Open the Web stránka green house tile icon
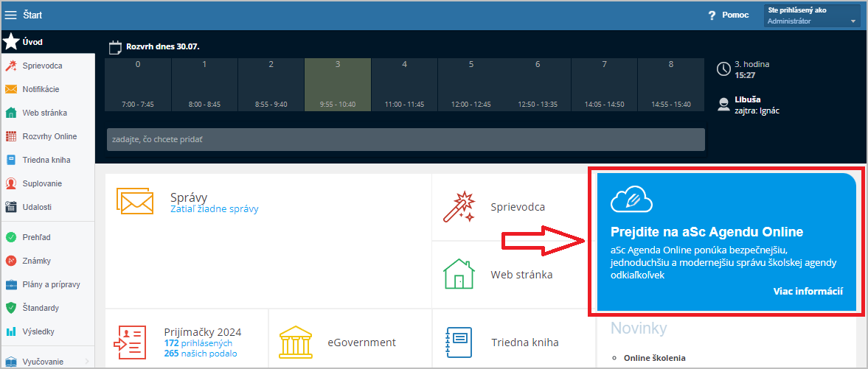This screenshot has width=868, height=369. point(459,275)
